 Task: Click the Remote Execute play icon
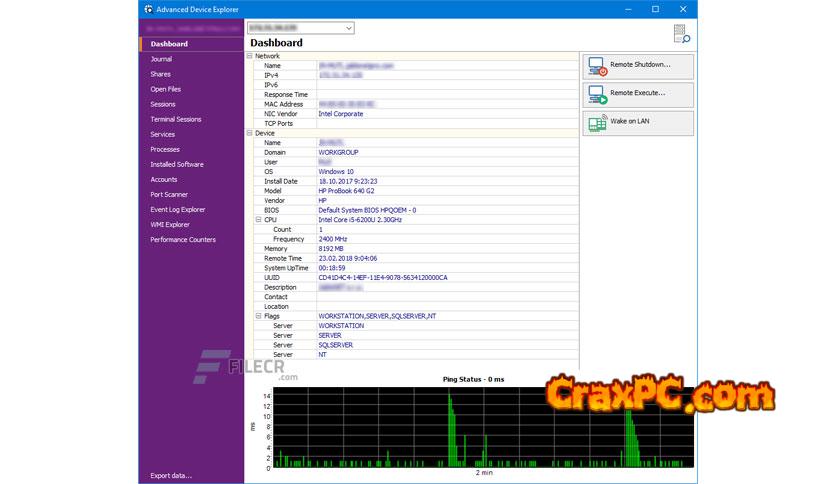(x=597, y=95)
